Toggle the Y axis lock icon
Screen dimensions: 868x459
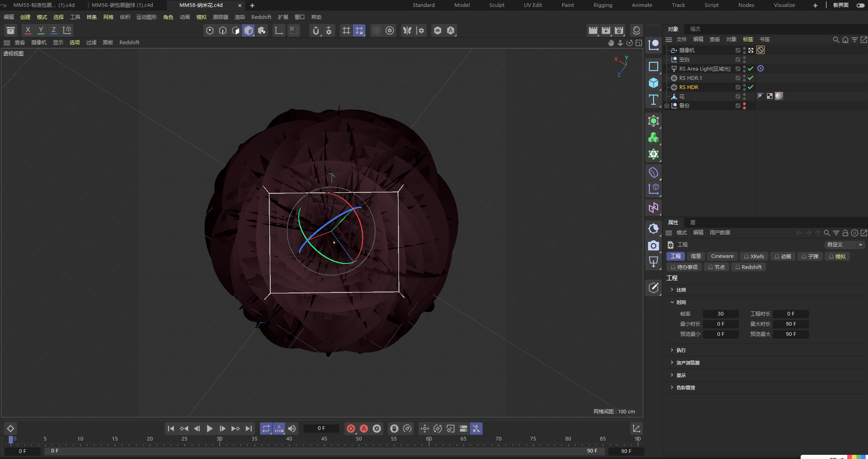click(41, 30)
